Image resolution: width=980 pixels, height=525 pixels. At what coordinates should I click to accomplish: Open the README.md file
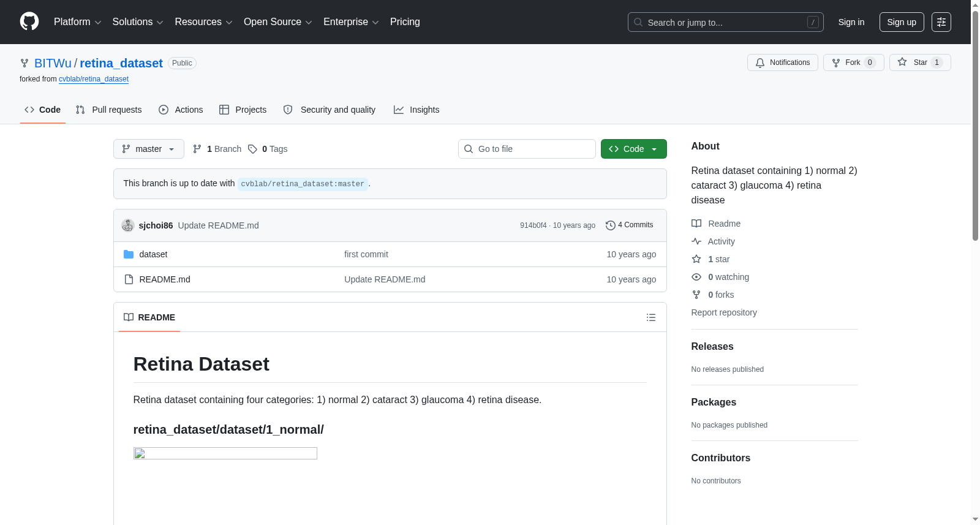coord(165,279)
